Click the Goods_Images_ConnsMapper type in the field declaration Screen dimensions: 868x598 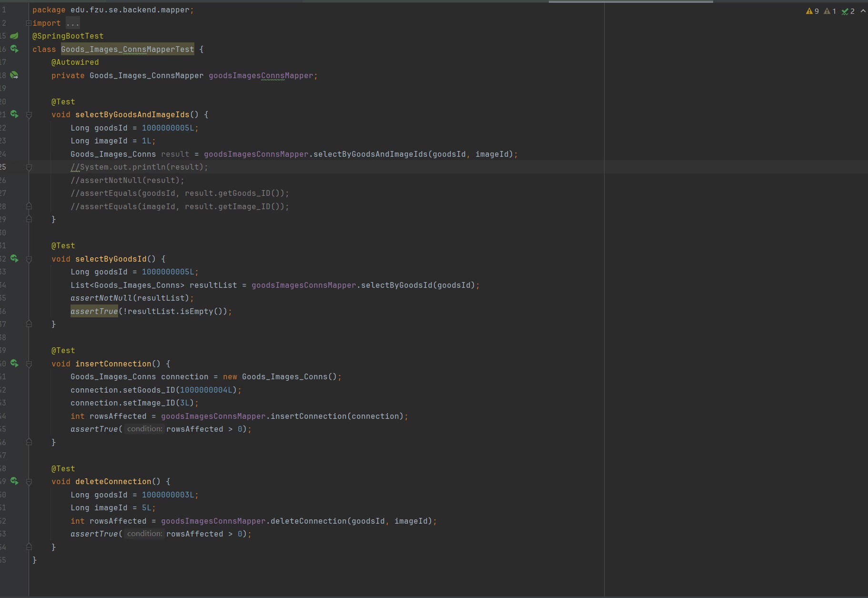146,75
